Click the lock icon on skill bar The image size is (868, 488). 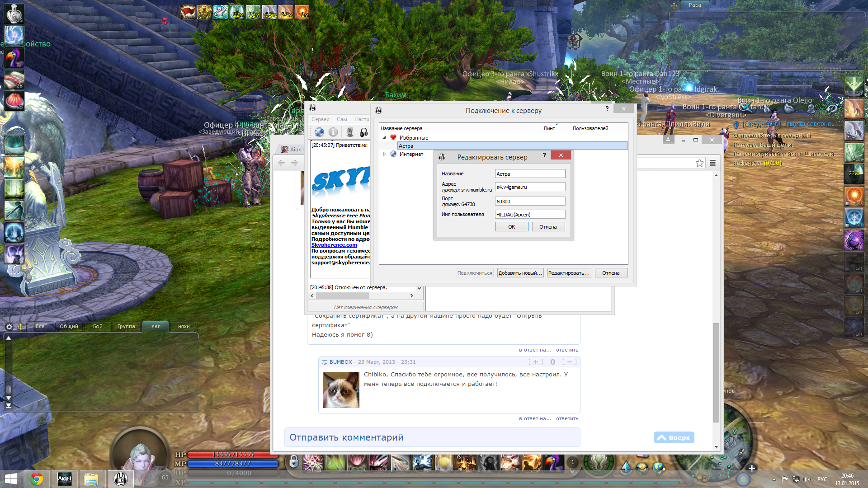294,462
